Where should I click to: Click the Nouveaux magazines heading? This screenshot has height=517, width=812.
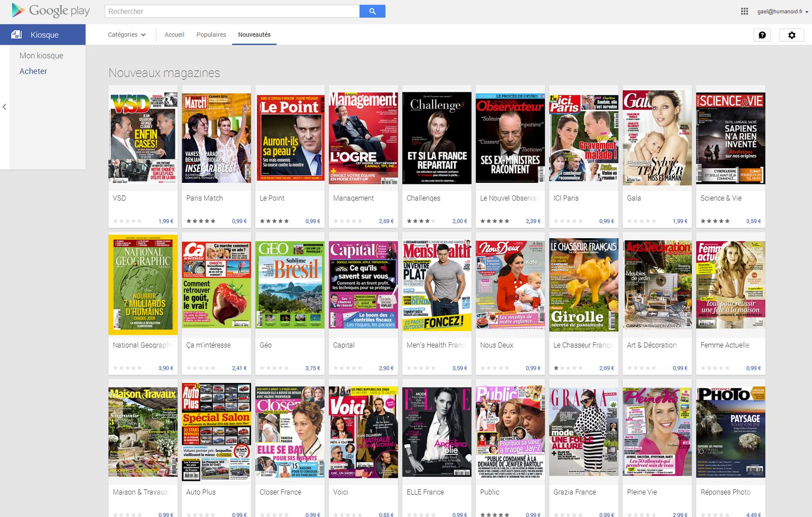click(x=164, y=73)
